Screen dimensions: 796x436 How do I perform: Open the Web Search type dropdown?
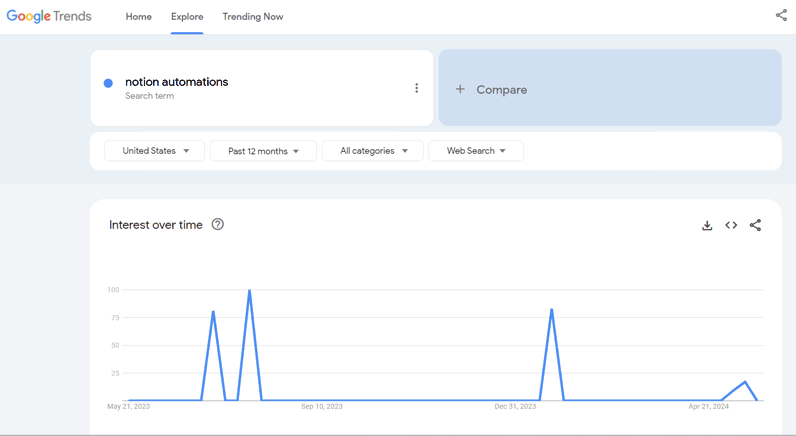pos(476,151)
